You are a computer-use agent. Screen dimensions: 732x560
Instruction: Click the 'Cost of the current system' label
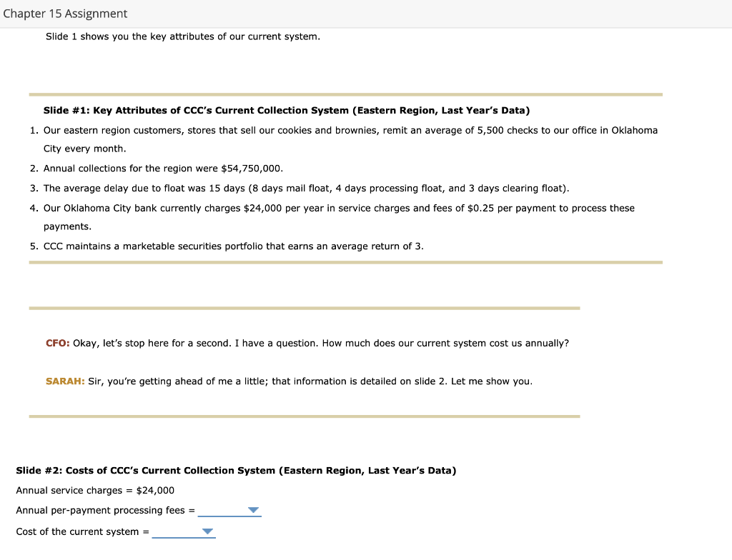click(82, 532)
